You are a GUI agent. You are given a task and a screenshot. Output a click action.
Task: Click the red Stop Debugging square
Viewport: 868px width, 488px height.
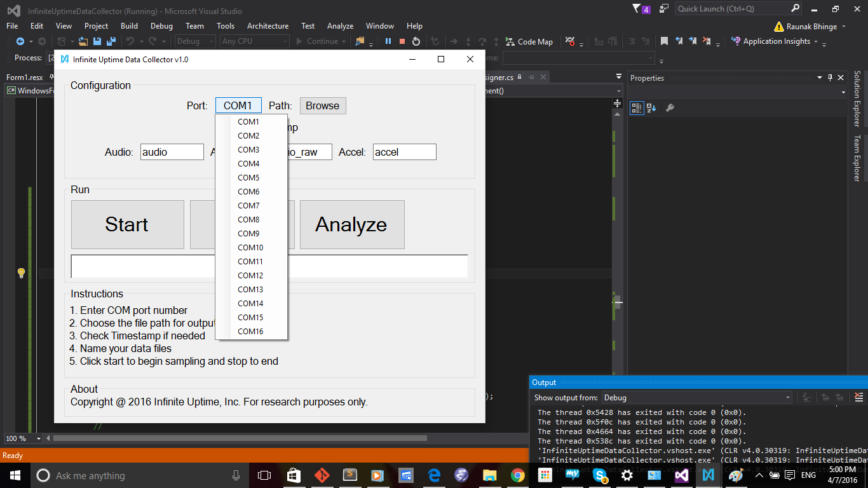tap(402, 41)
